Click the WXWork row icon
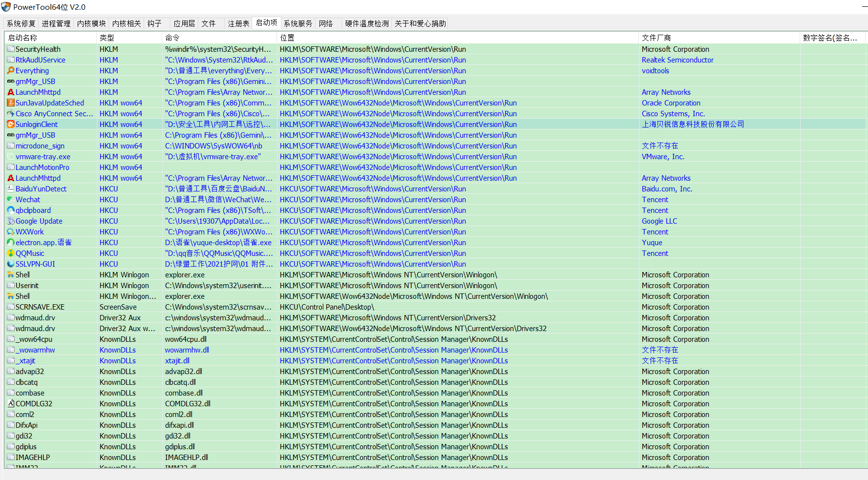The height and width of the screenshot is (480, 868). point(11,231)
